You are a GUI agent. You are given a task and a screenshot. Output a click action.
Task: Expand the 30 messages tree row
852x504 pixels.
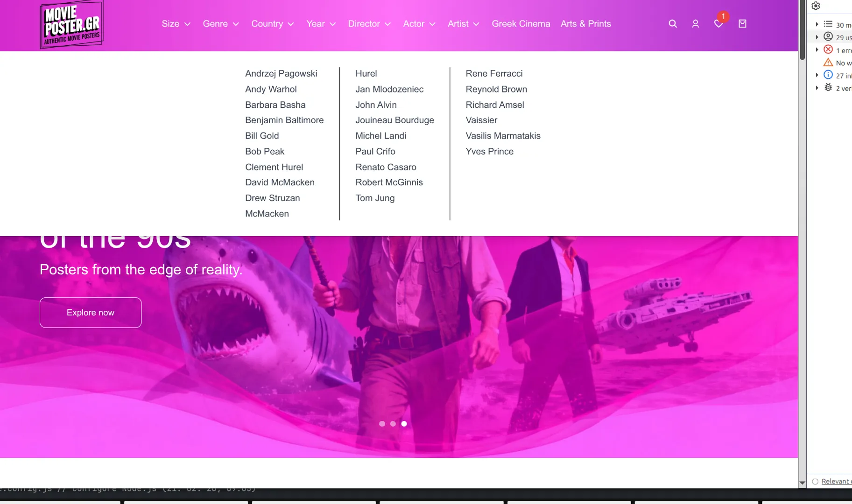817,24
